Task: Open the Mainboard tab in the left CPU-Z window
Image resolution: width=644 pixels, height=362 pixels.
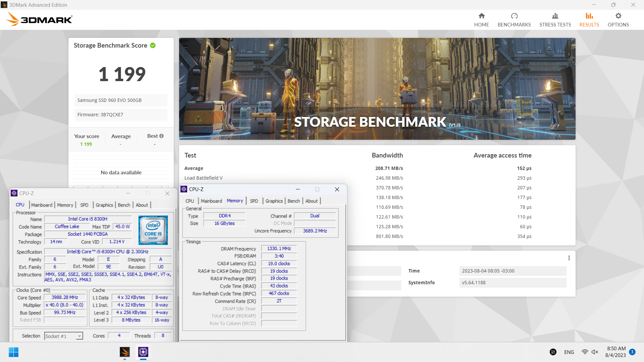Action: click(42, 205)
